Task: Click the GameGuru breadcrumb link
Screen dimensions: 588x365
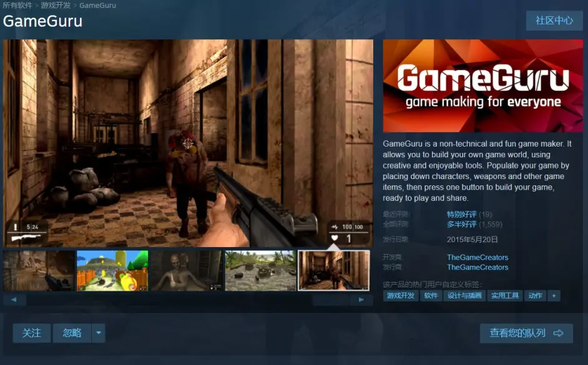Action: (97, 5)
